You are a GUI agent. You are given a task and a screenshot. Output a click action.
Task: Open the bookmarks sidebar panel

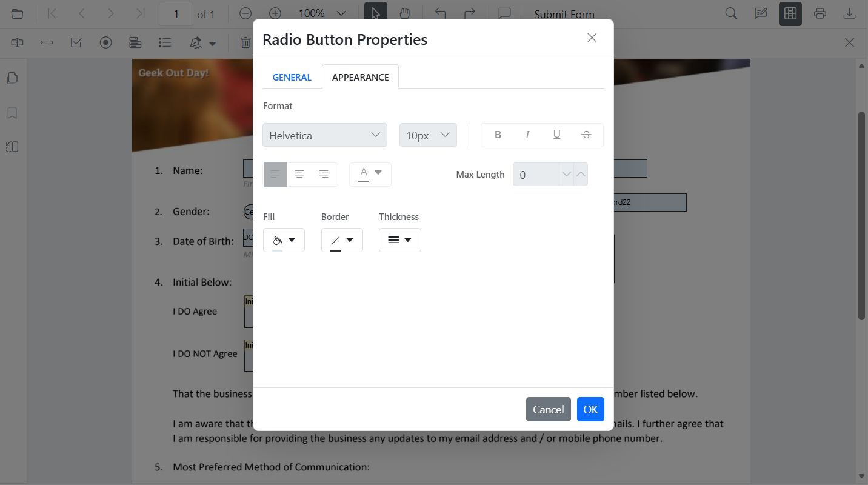12,113
